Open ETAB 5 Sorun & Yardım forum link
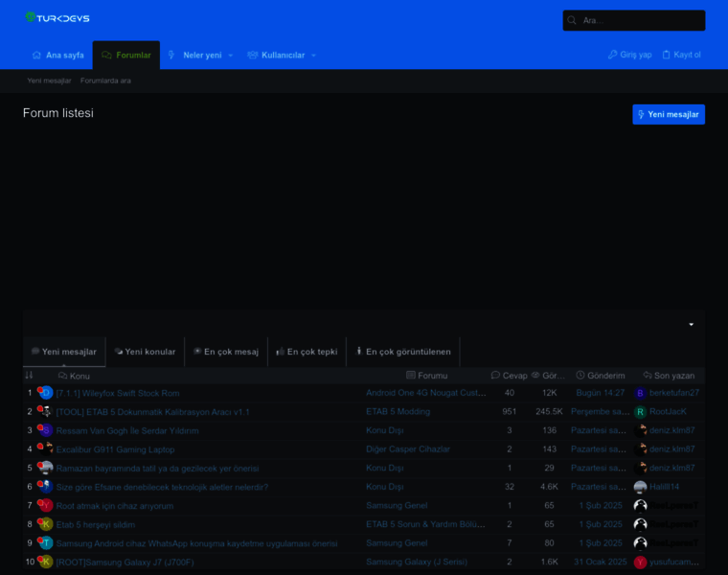The width and height of the screenshot is (728, 575). (x=425, y=524)
